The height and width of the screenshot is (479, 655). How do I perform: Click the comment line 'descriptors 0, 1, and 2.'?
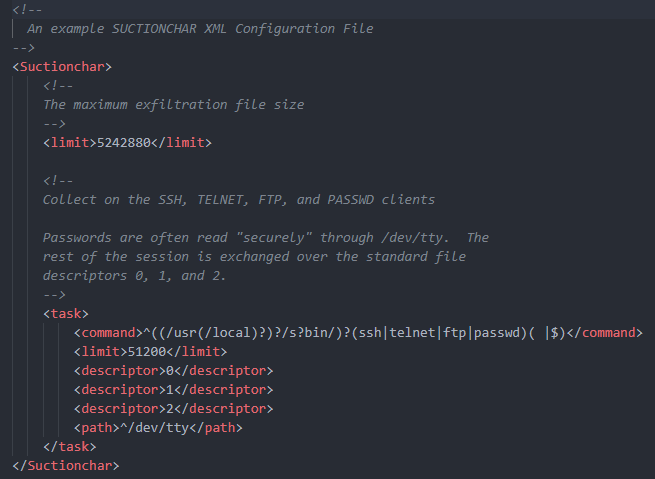pos(134,276)
